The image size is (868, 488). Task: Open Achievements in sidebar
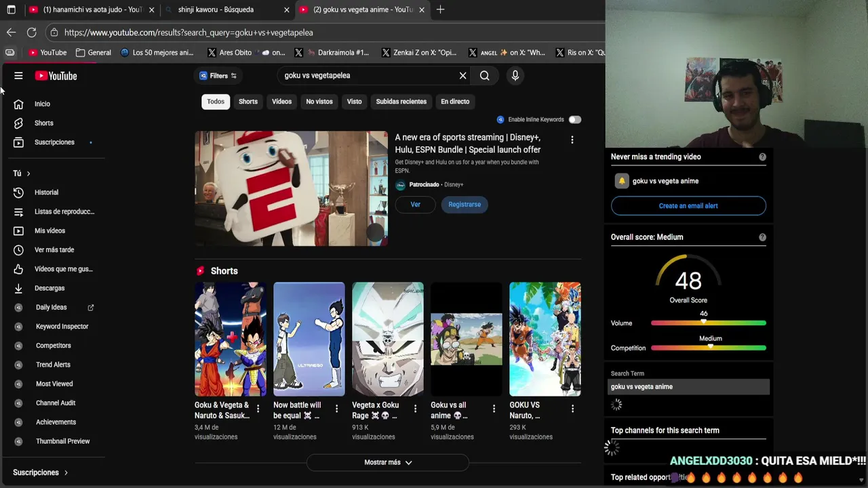tap(54, 422)
